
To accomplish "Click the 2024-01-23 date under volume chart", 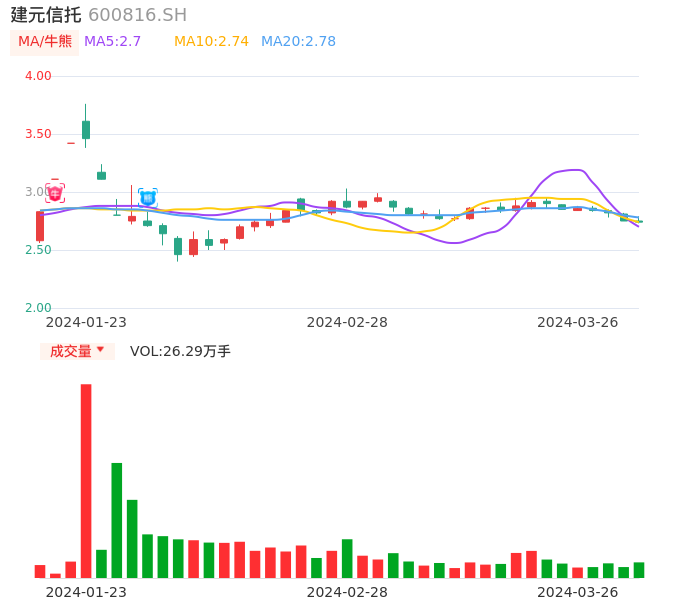I will (86, 592).
